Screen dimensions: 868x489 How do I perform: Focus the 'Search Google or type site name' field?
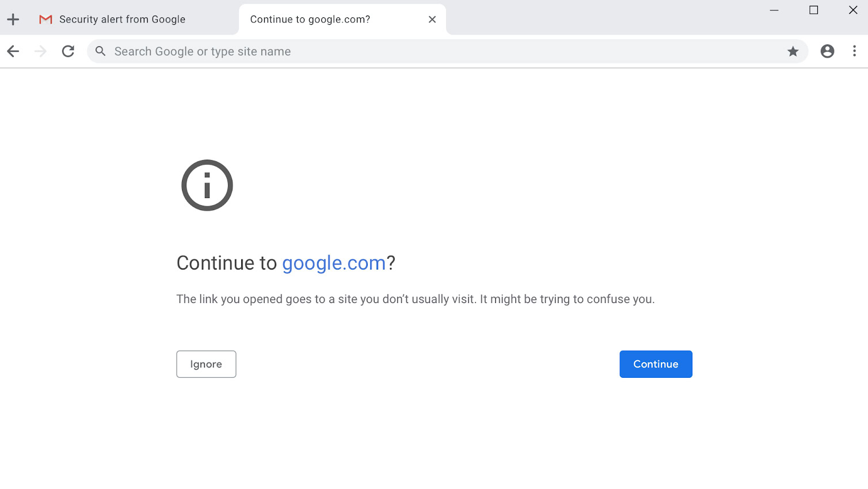403,51
